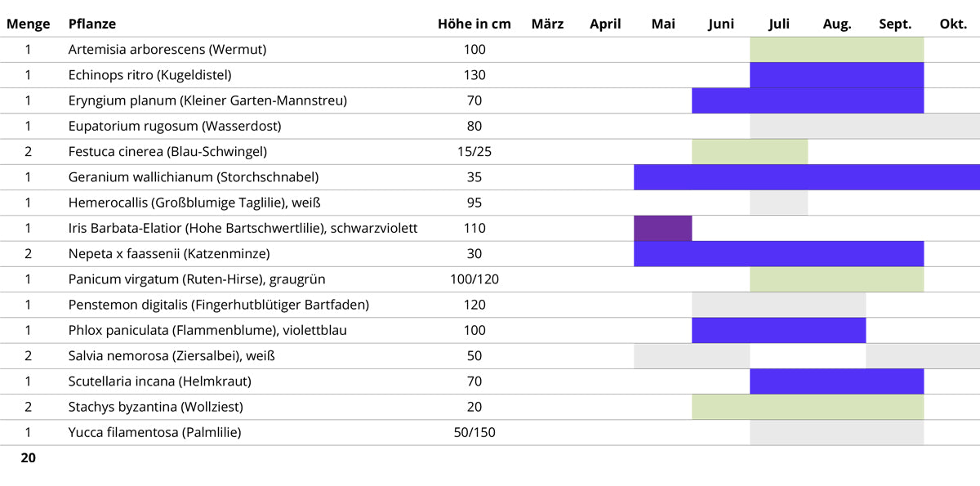Click the 'Mai' month header
Image resolution: width=980 pixels, height=486 pixels.
coord(663,24)
